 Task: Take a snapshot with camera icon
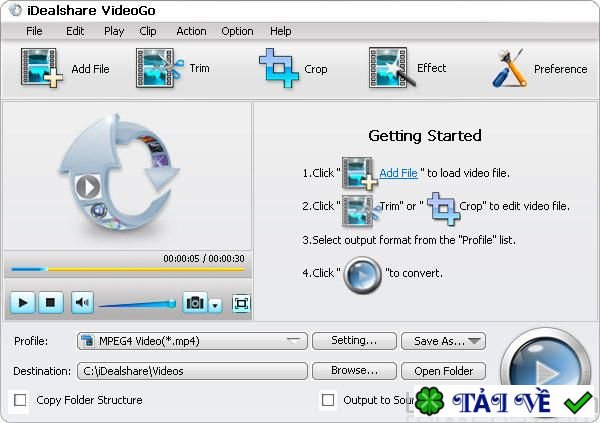195,303
